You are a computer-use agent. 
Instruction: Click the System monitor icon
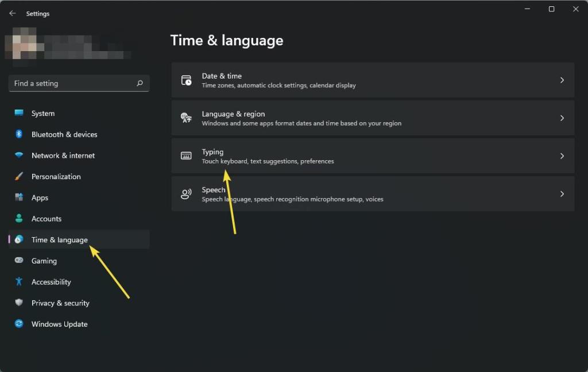tap(19, 113)
